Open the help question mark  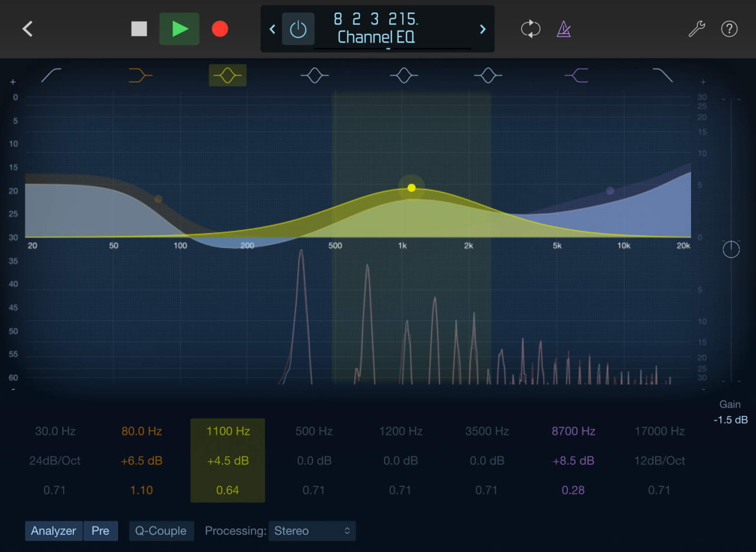[729, 28]
